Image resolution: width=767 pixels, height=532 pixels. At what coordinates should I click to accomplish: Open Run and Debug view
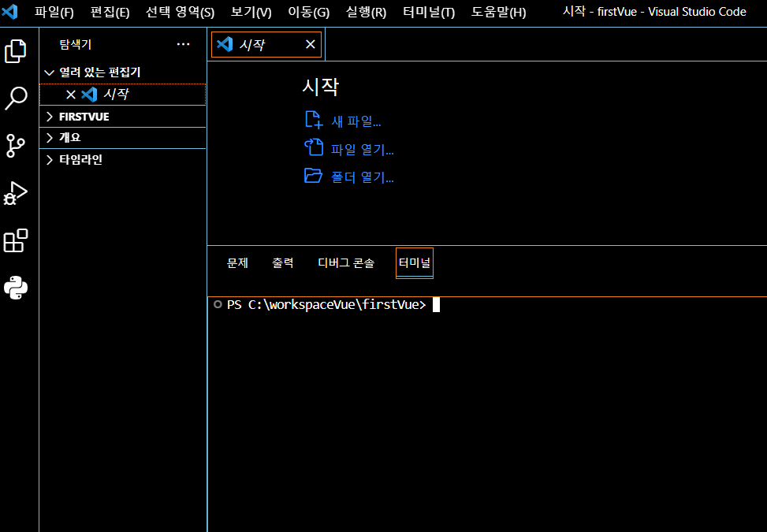tap(16, 193)
